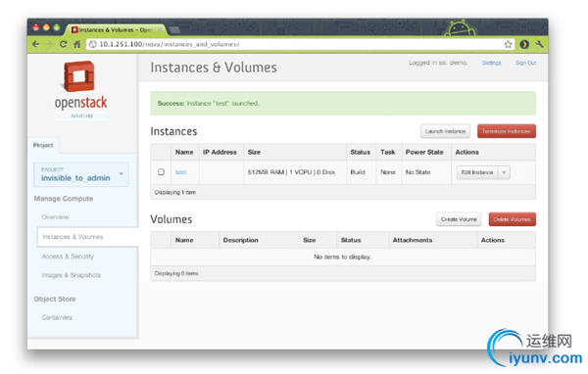Click the Delete Volumes button
This screenshot has height=374, width=588.
coord(512,219)
